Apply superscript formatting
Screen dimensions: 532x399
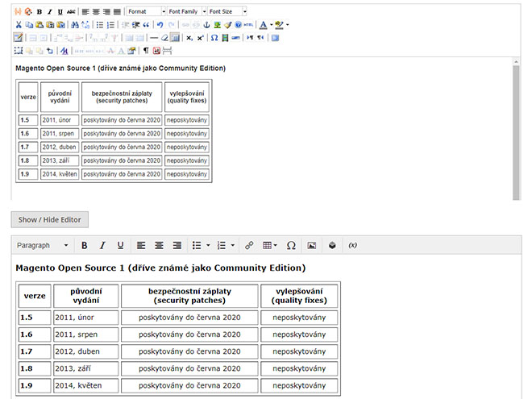point(200,38)
